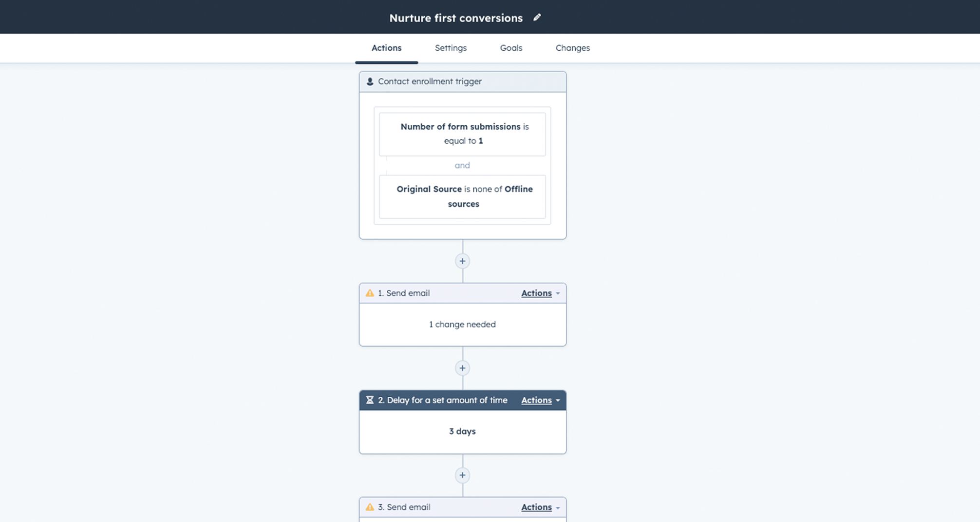Select the "Original Source" condition card

coord(462,196)
